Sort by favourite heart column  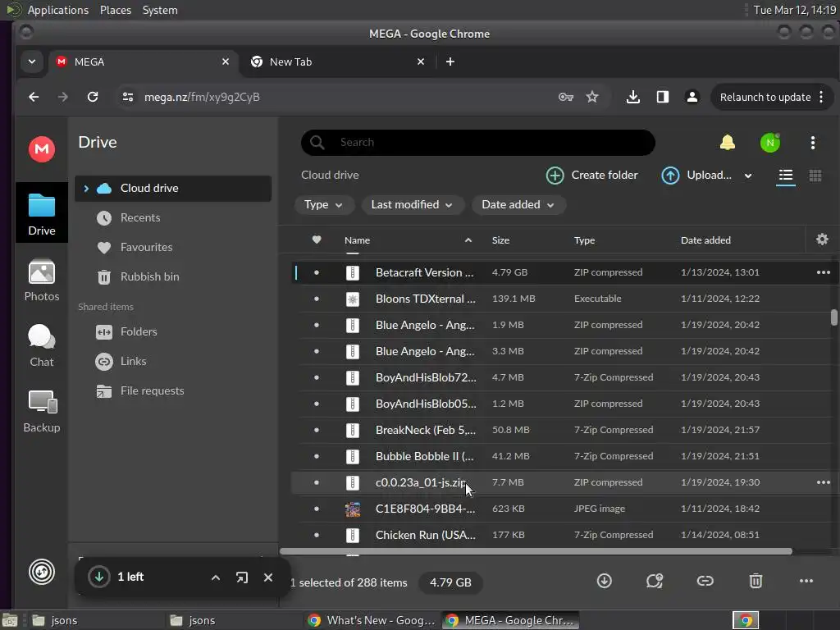click(x=317, y=240)
